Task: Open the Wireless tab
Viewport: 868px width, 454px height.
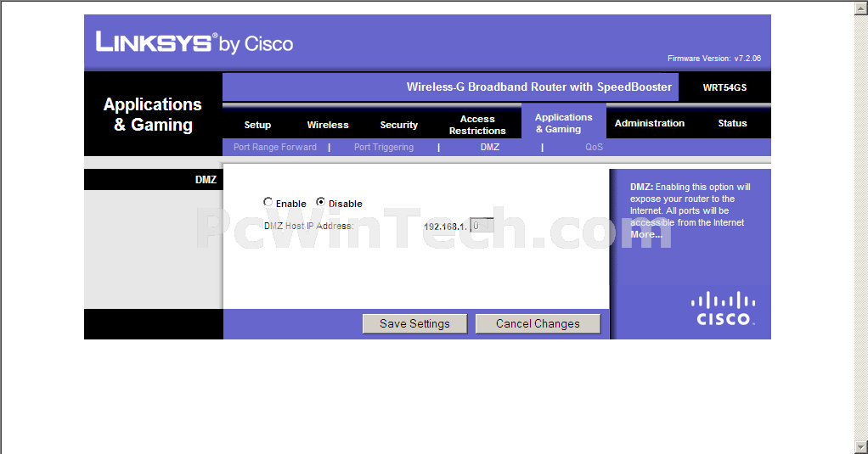Action: (328, 125)
